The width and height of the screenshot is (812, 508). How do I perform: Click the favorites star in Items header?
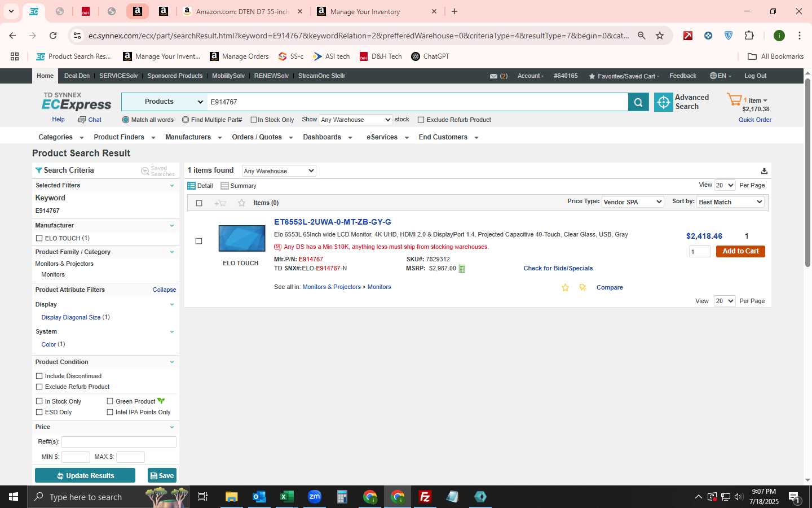[241, 203]
